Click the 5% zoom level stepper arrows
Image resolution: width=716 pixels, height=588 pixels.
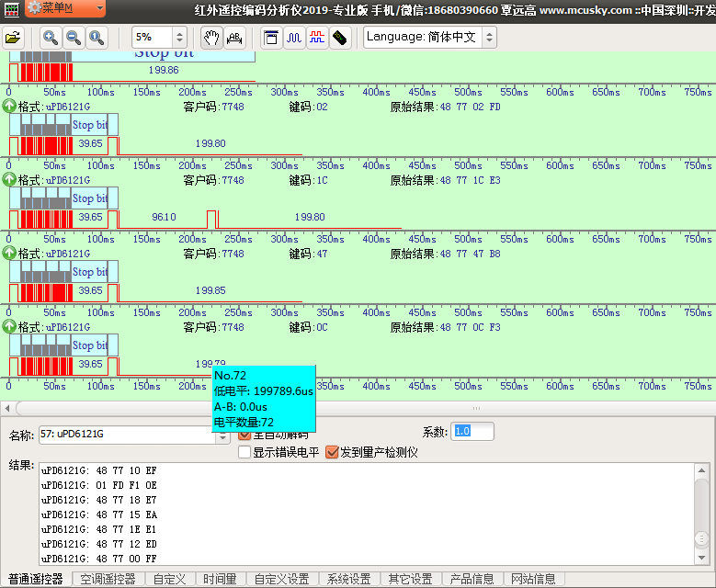coord(179,37)
